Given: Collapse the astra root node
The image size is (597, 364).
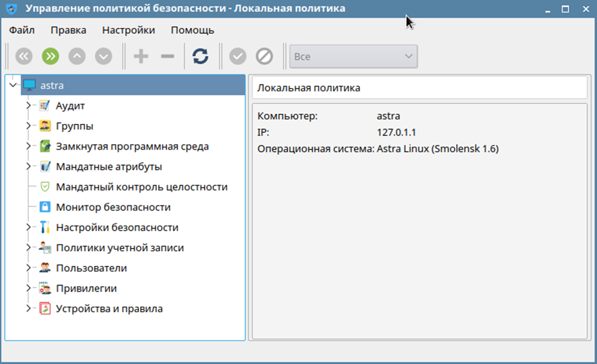Looking at the screenshot, I should point(13,85).
